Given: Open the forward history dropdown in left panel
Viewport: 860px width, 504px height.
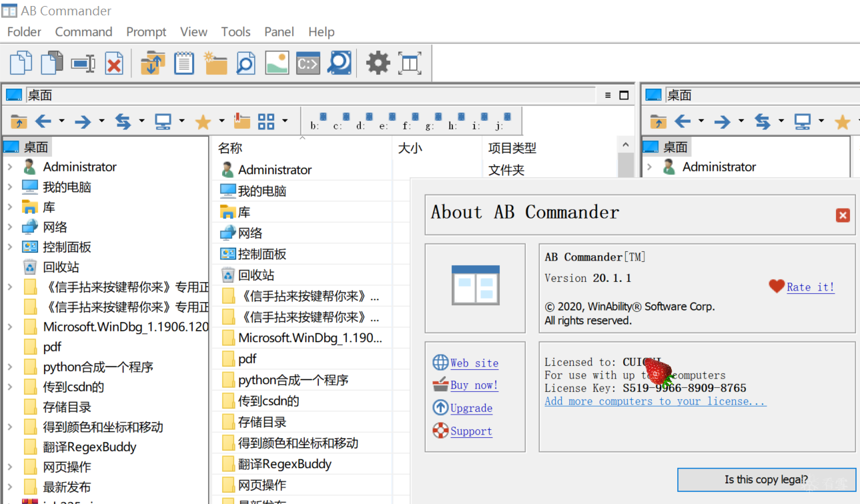Looking at the screenshot, I should (101, 121).
